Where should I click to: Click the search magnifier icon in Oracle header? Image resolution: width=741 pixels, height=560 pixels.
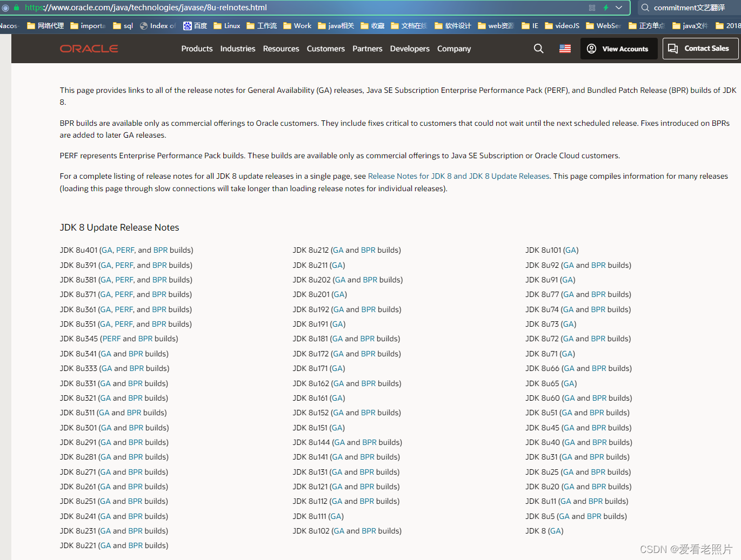tap(538, 49)
